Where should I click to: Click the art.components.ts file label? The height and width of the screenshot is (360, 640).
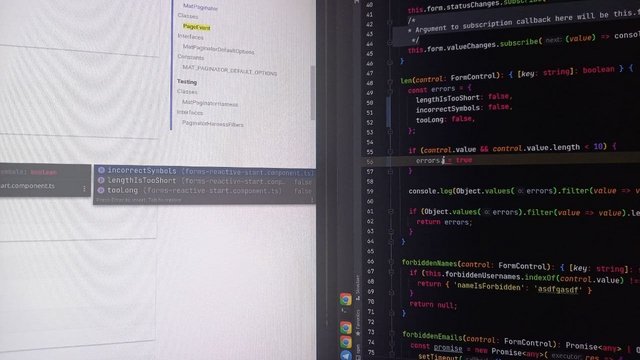coord(27,186)
